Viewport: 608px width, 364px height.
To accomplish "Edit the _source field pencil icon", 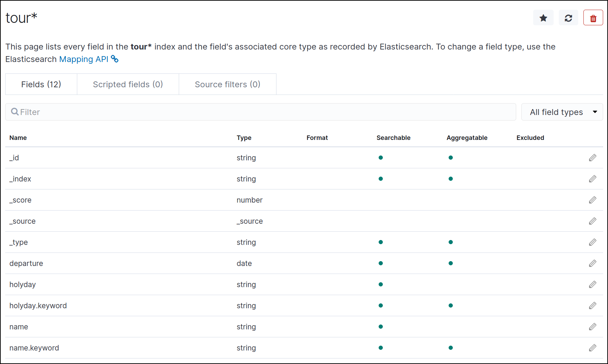I will tap(592, 221).
